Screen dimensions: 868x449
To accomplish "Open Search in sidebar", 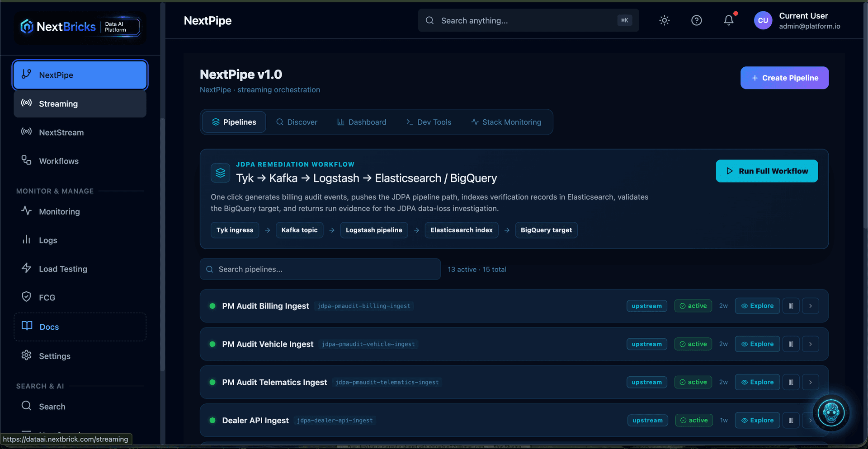I will (80, 407).
